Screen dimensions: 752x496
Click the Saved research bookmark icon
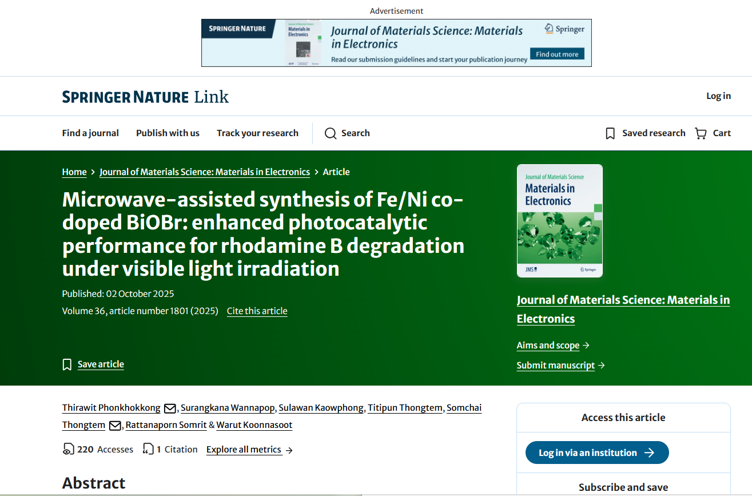[610, 133]
